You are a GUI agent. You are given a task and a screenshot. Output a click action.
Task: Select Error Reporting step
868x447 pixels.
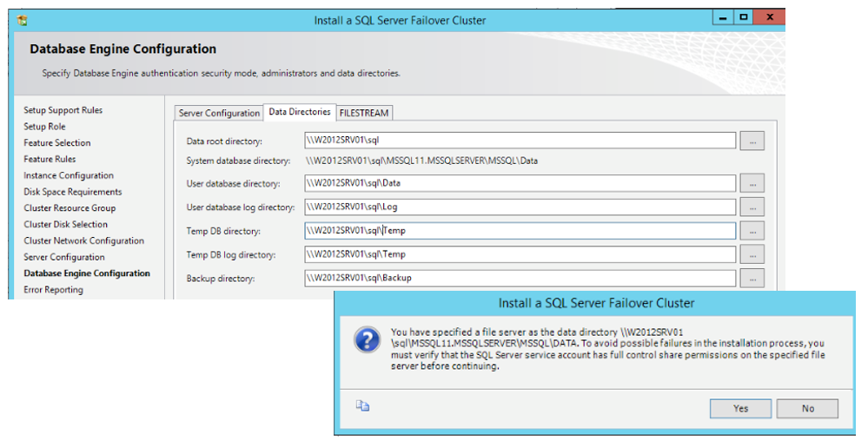click(x=54, y=290)
